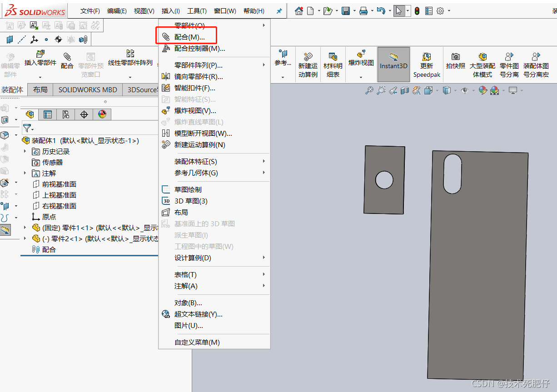557x392 pixels.
Task: Open Options gear icon
Action: (x=440, y=11)
